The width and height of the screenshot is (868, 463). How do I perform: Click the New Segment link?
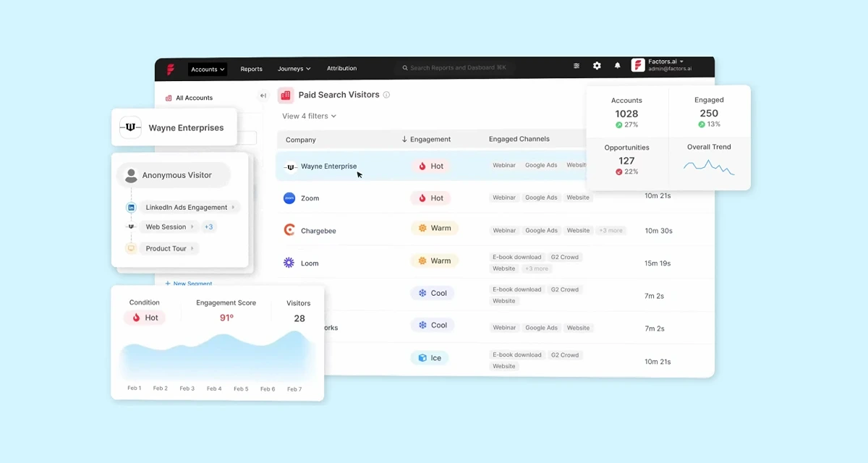(x=189, y=284)
